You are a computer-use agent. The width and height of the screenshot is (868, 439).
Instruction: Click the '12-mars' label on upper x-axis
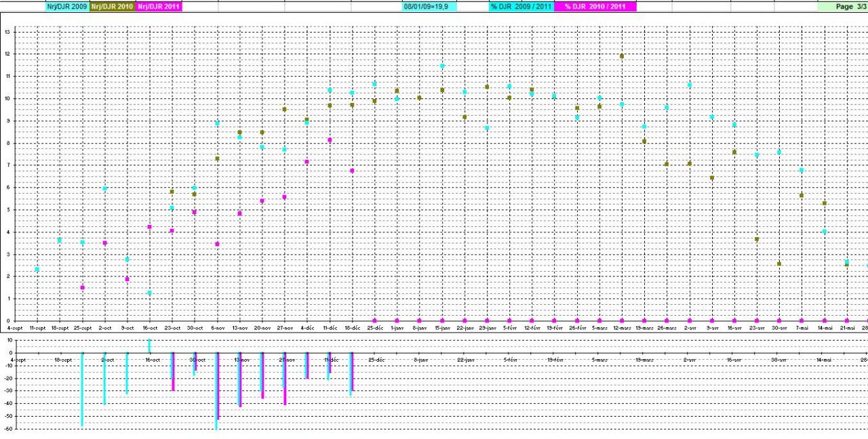point(622,327)
